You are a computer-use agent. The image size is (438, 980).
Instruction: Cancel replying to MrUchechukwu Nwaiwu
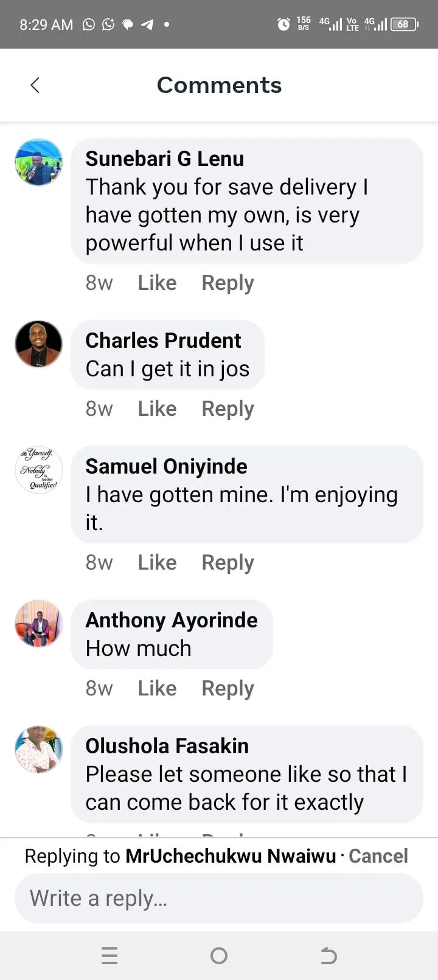point(378,856)
